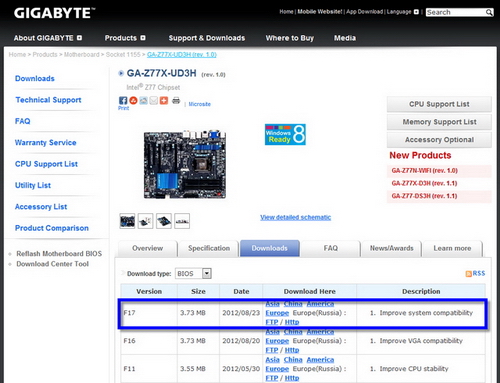
Task: Click the GIGABYTE logo
Action: [54, 13]
